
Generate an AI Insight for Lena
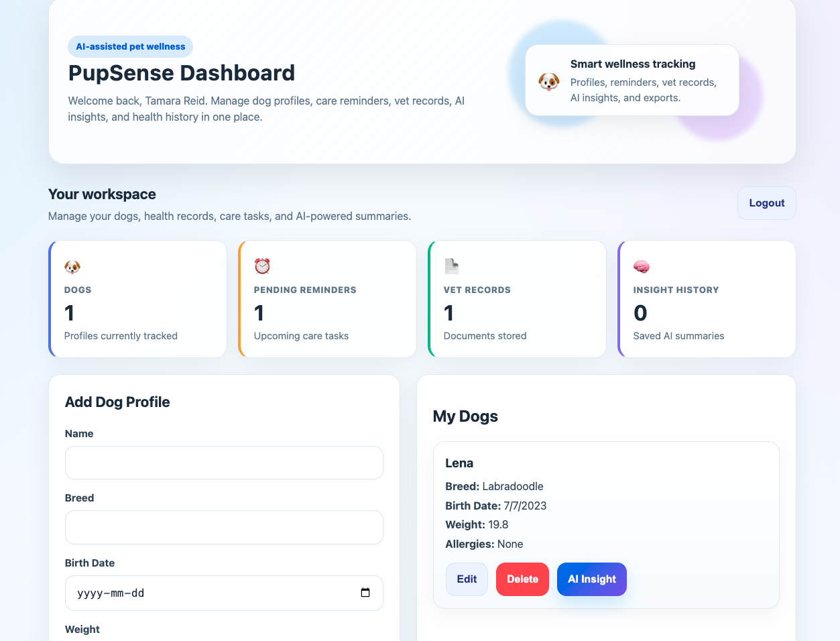[591, 579]
